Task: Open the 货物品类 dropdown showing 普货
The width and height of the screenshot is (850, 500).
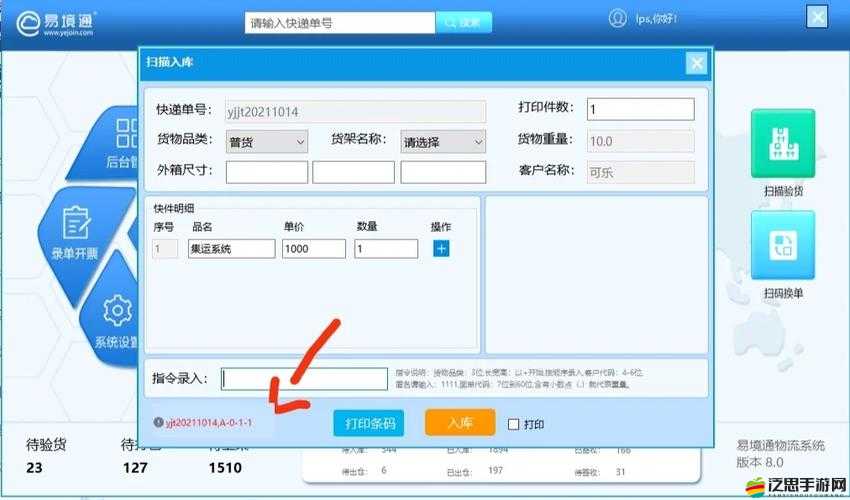Action: coord(267,142)
